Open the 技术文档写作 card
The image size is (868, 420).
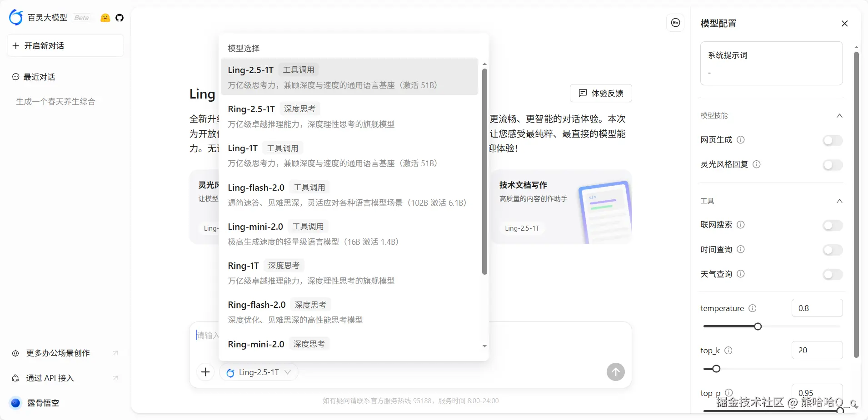561,207
